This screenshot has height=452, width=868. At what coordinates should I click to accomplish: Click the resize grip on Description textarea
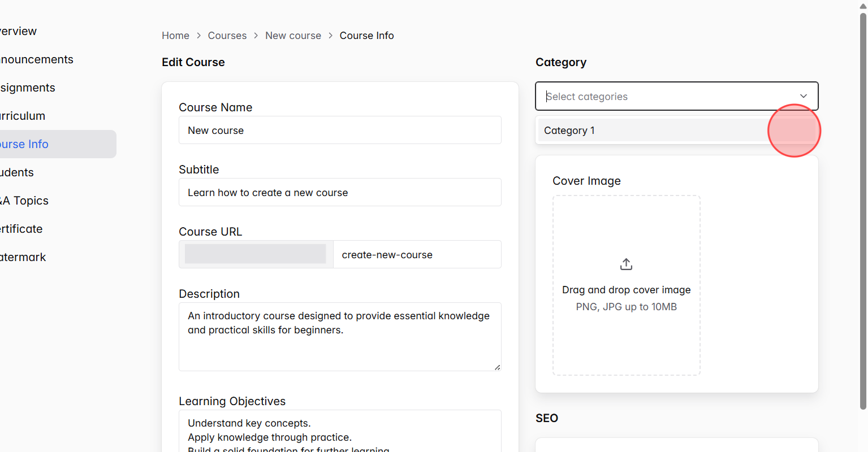tap(498, 367)
